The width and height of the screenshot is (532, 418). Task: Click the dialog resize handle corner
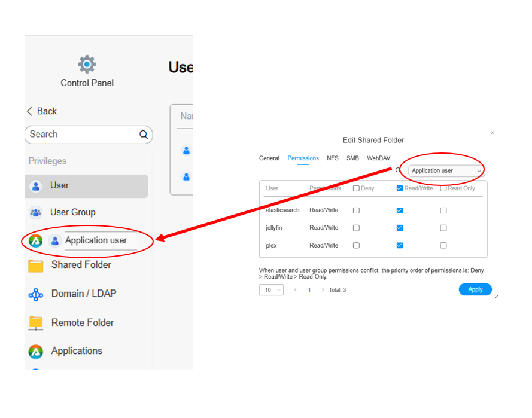496,297
